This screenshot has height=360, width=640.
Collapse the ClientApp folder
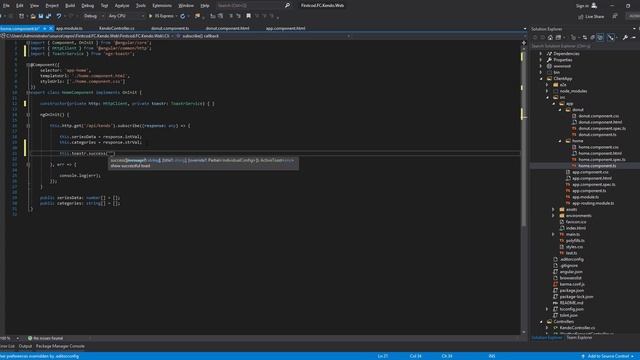coord(541,78)
